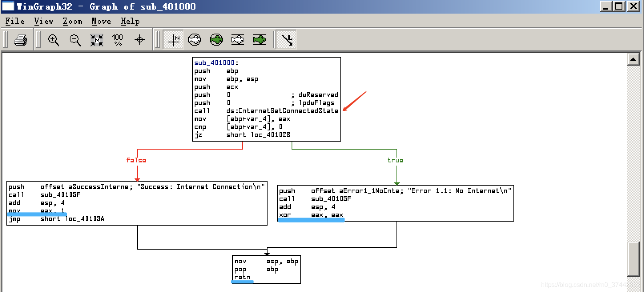
Task: Close the WinGraph32 window
Action: pyautogui.click(x=633, y=6)
